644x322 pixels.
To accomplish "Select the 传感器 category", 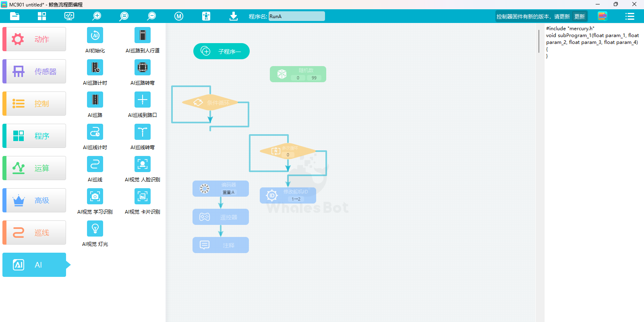I will (x=34, y=71).
